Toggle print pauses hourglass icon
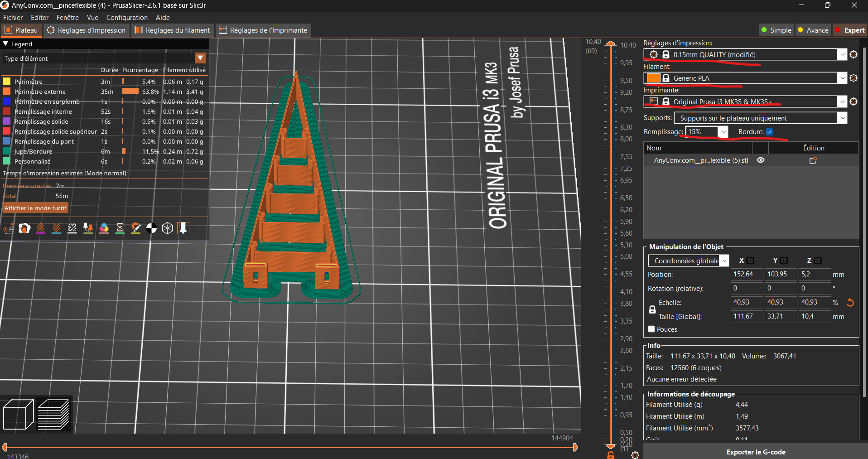The width and height of the screenshot is (868, 459). pyautogui.click(x=120, y=228)
